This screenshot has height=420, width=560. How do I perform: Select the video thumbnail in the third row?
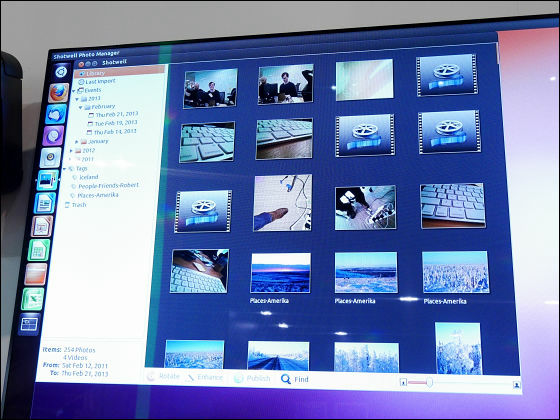pos(203,211)
